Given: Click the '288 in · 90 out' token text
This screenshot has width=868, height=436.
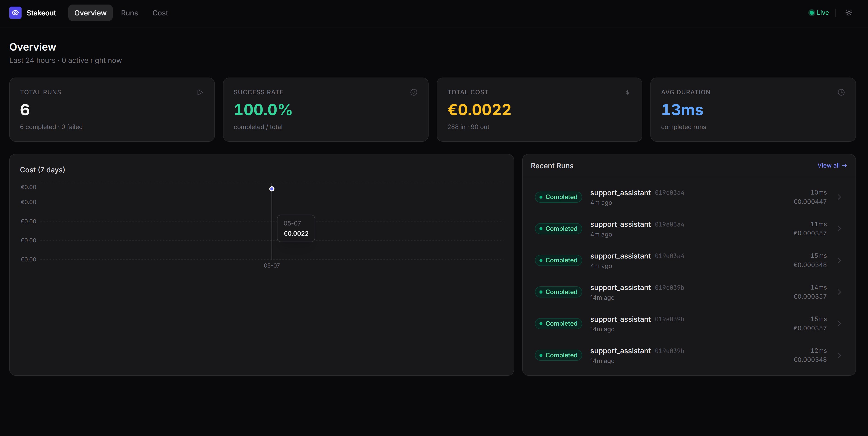Looking at the screenshot, I should click(468, 127).
